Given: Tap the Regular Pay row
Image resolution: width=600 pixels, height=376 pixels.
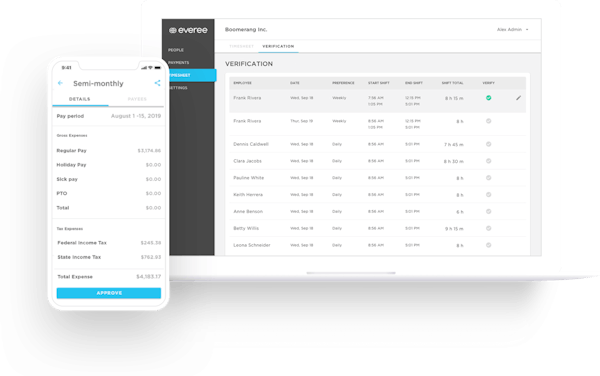Looking at the screenshot, I should pos(109,151).
